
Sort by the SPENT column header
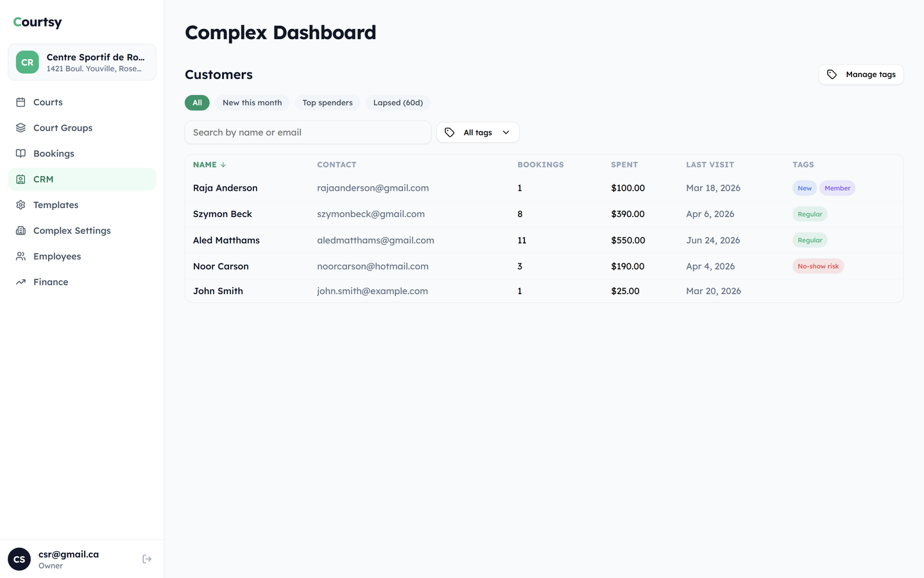click(624, 165)
